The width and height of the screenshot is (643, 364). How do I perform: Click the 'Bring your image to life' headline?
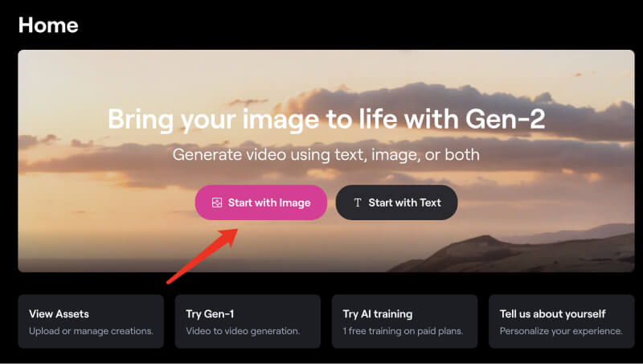(x=326, y=121)
